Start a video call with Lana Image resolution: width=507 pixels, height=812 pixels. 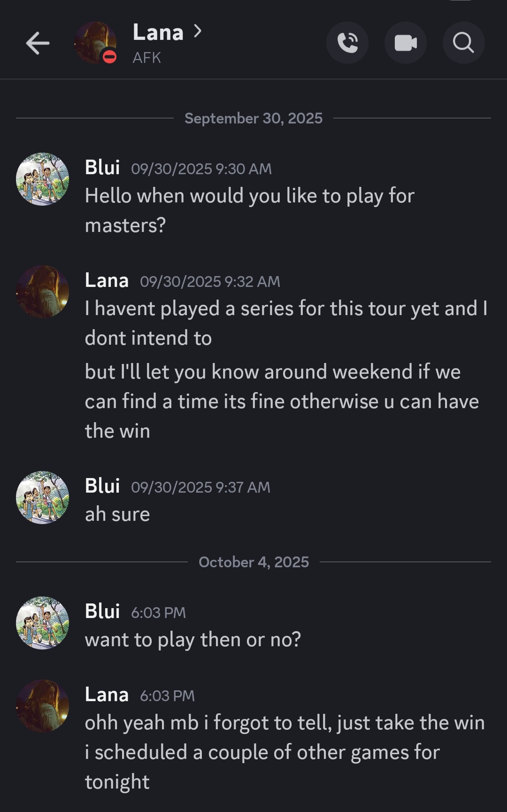406,43
